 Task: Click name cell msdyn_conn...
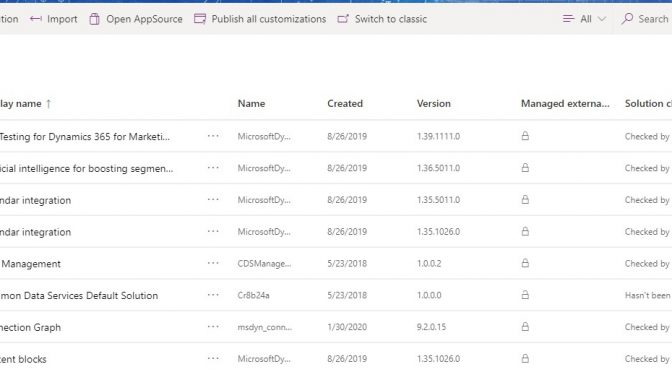pyautogui.click(x=264, y=327)
